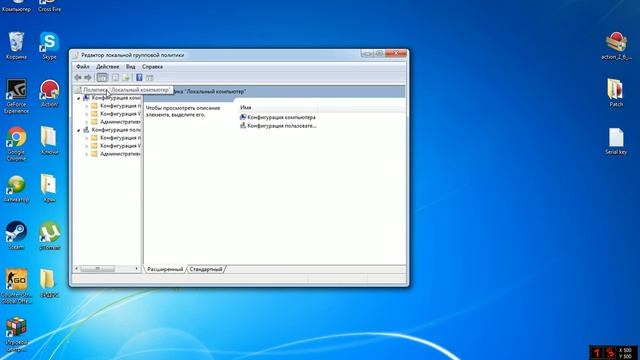Select the Rubik's cube Игровой центр shortcut
The width and height of the screenshot is (640, 360).
point(16,334)
